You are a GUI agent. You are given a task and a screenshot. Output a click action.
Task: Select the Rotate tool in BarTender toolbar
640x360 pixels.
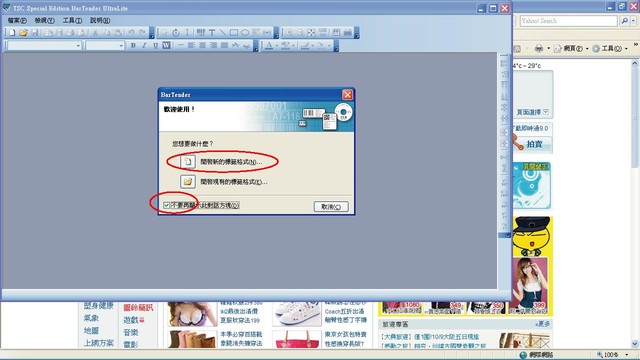point(176,33)
